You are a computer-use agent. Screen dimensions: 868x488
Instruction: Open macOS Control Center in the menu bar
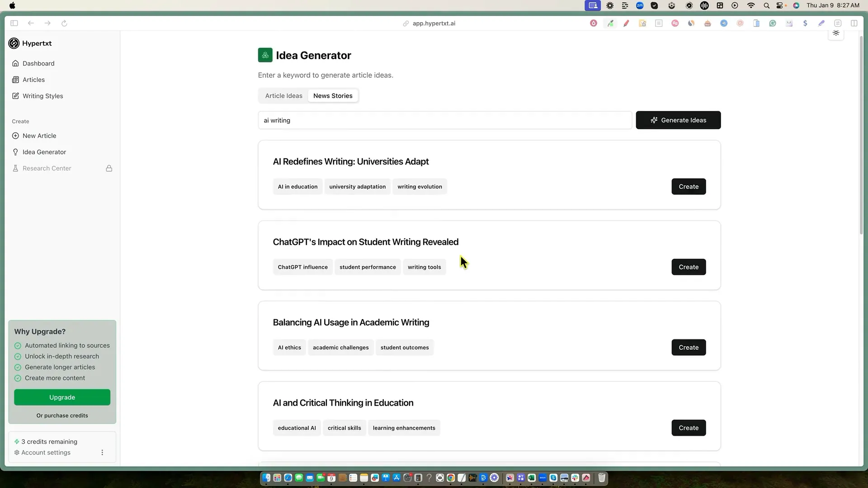click(x=779, y=5)
